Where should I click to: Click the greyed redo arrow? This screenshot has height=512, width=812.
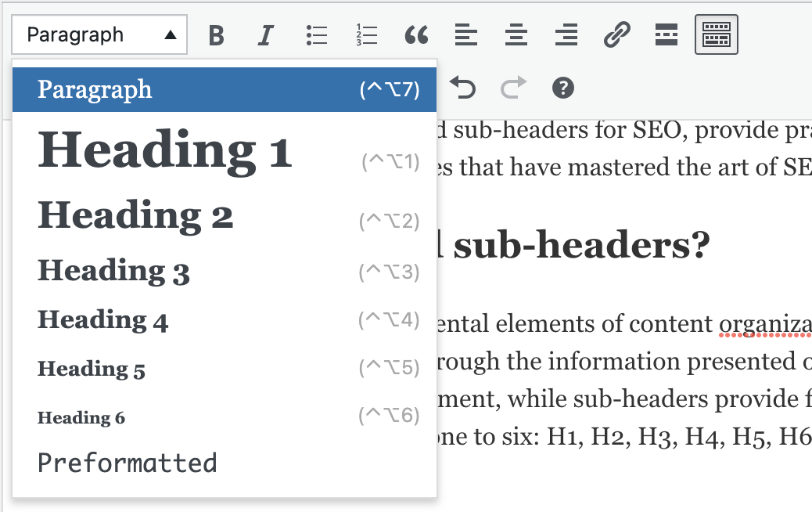[513, 88]
